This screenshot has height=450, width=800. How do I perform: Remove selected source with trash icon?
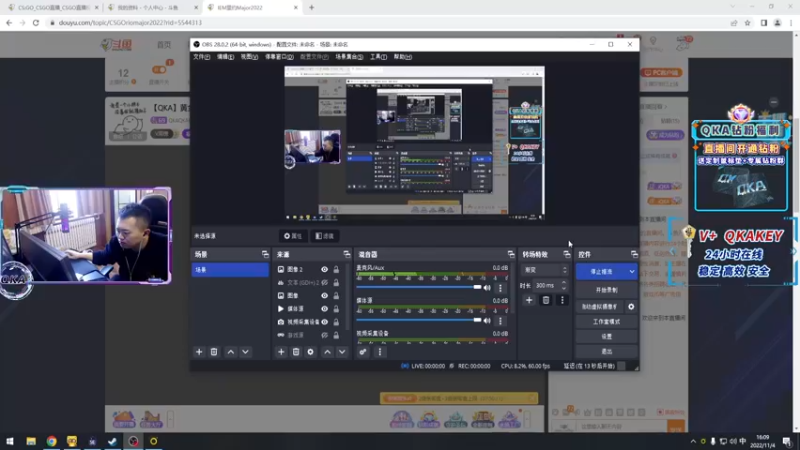click(296, 352)
